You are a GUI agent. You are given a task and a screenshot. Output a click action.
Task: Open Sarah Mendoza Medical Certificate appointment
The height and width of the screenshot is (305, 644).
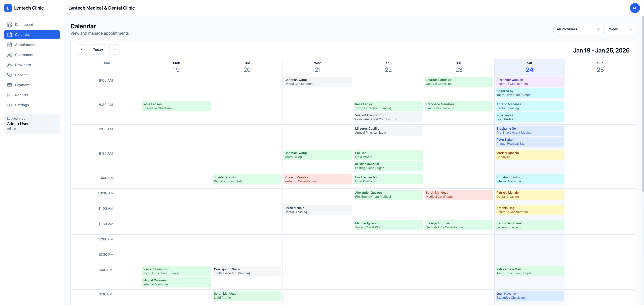coord(459,195)
